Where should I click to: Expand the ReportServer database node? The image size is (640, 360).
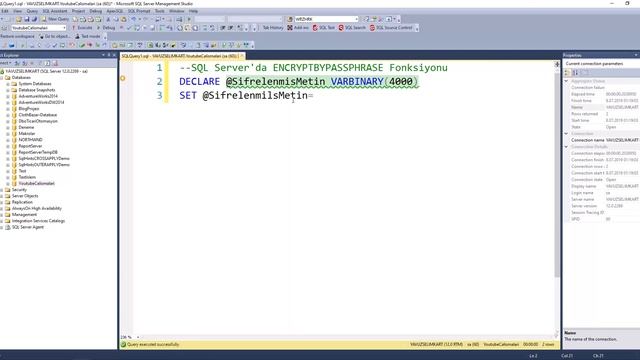(x=8, y=146)
